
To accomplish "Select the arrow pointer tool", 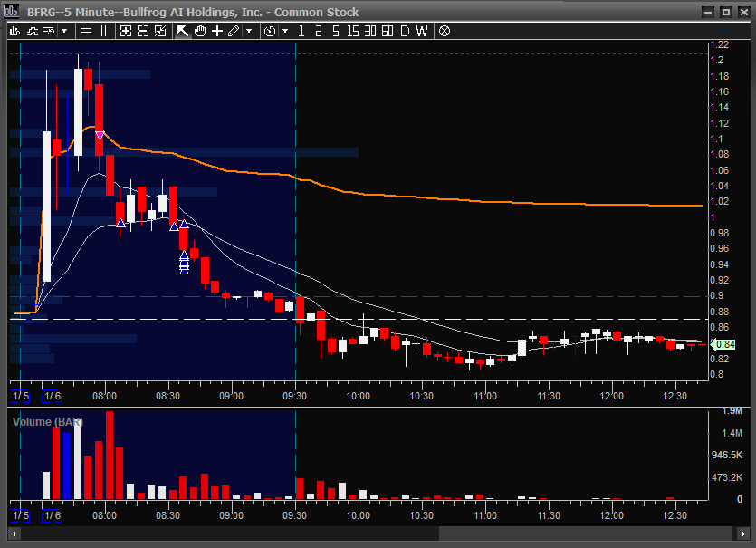I will (182, 32).
